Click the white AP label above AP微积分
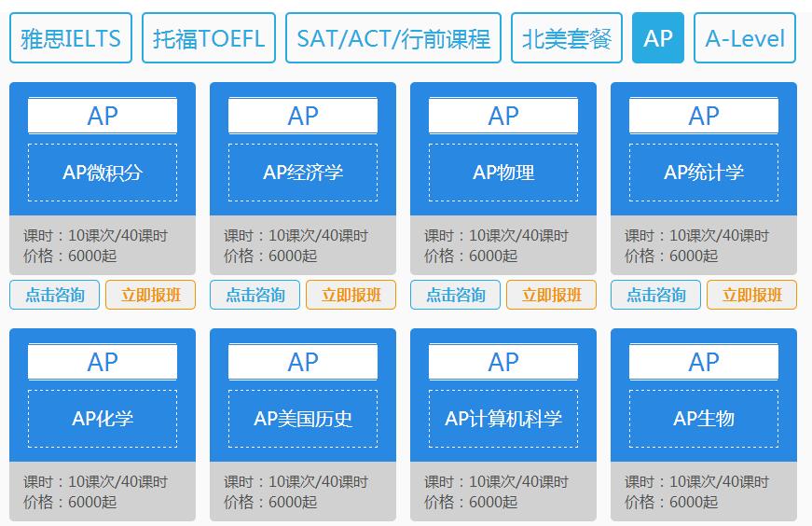The image size is (812, 526). [x=103, y=116]
